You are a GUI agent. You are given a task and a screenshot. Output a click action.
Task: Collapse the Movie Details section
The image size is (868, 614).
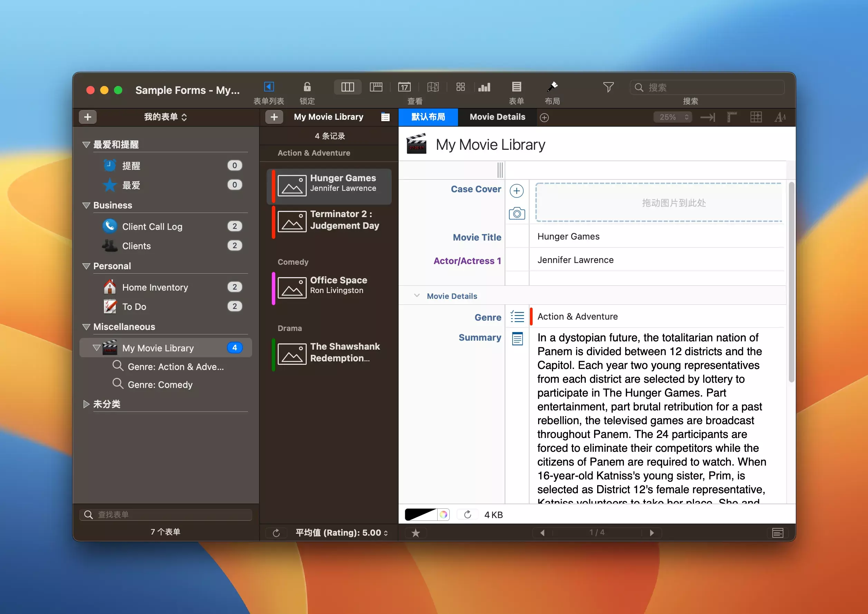[x=417, y=296]
